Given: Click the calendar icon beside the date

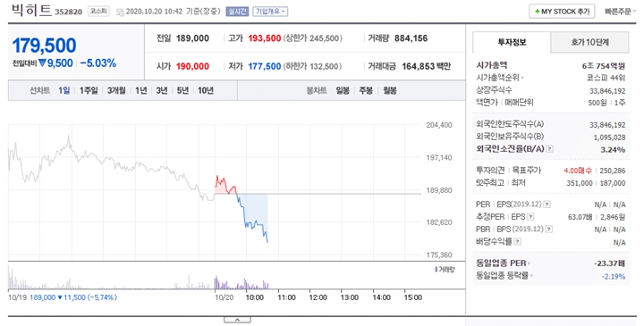Looking at the screenshot, I should 120,13.
